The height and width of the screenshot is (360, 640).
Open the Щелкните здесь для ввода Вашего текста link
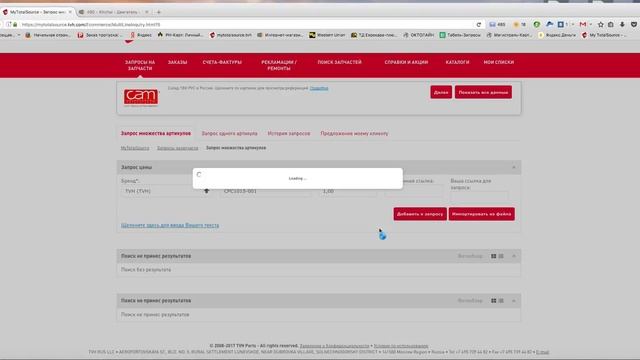pos(170,225)
